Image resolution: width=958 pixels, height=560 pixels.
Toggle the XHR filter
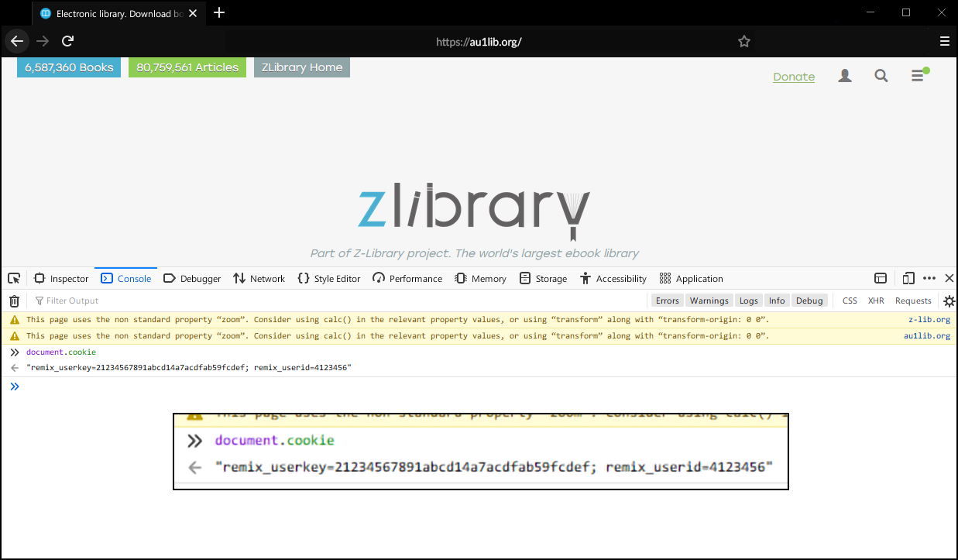click(x=876, y=301)
